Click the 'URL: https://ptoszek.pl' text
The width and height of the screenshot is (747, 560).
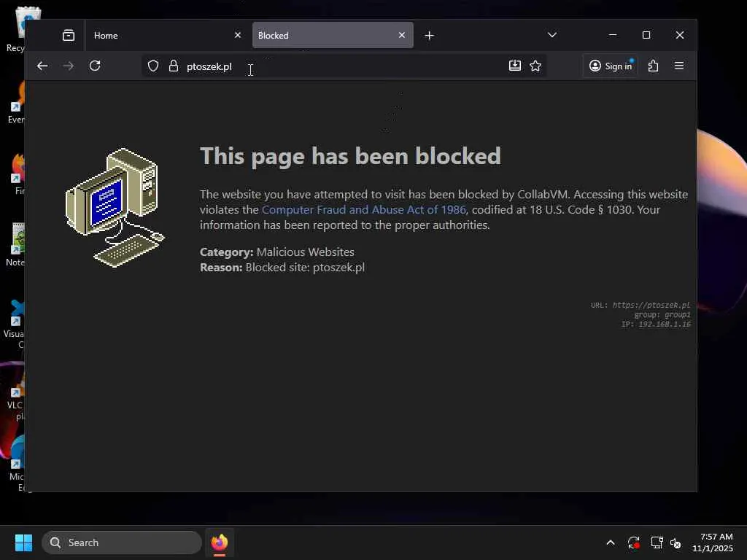(x=640, y=305)
